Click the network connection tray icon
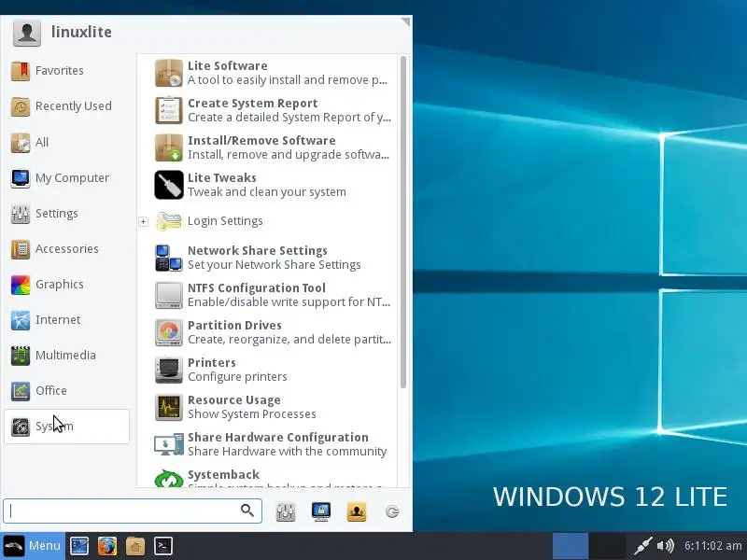Image resolution: width=747 pixels, height=560 pixels. pos(642,546)
